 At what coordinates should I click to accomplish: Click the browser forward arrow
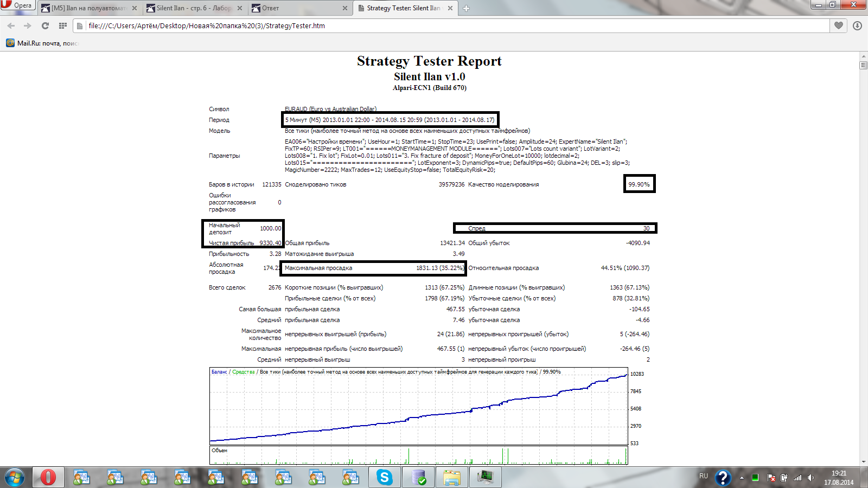(28, 25)
